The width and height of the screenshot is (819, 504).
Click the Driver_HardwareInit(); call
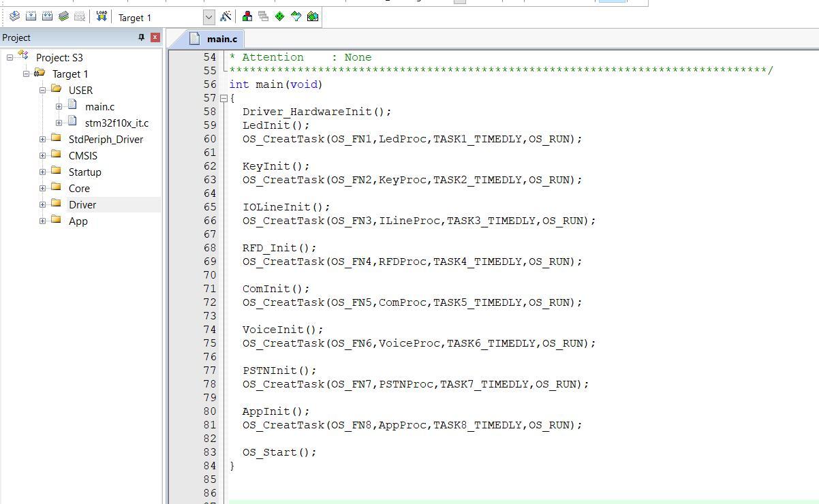[317, 112]
